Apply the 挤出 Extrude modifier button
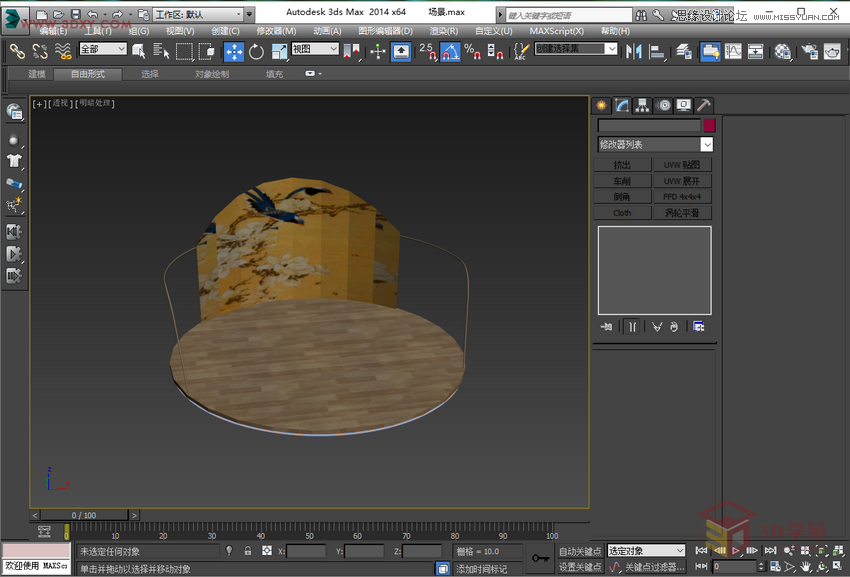Screen dimensions: 850x577 pyautogui.click(x=621, y=164)
